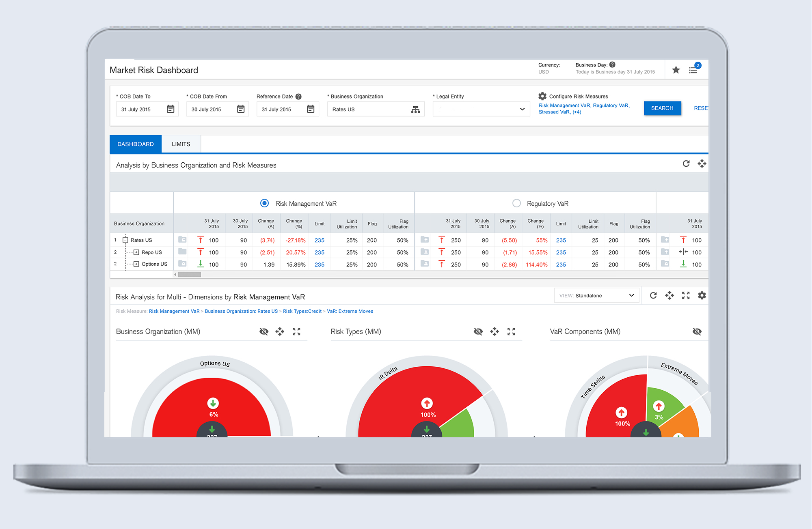Click the Risk Types:Credit breadcrumb link
This screenshot has height=529, width=812.
pos(302,311)
